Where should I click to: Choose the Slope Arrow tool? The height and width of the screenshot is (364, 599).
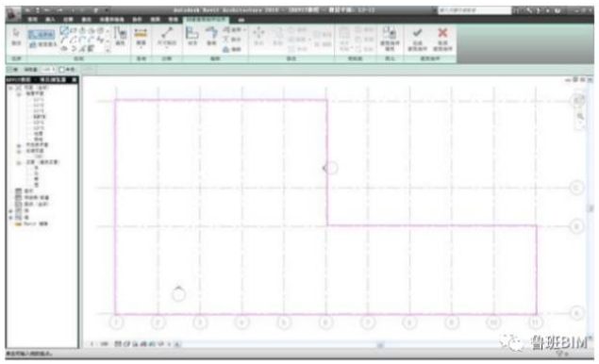42,44
